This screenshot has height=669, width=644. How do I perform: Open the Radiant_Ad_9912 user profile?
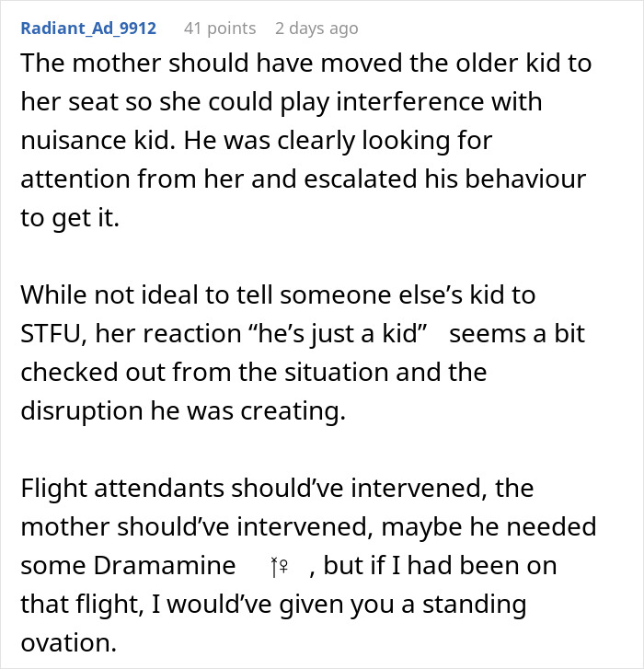point(88,29)
